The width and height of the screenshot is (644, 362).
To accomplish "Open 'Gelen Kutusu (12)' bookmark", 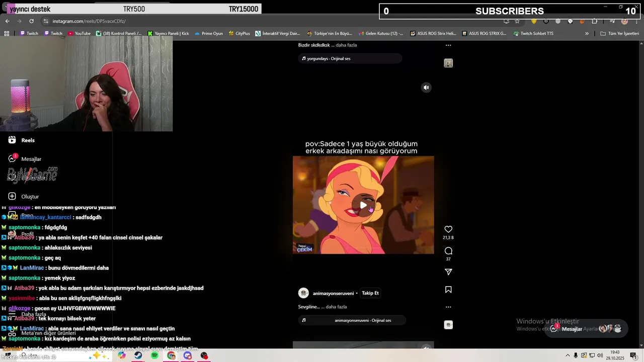I will click(x=381, y=34).
